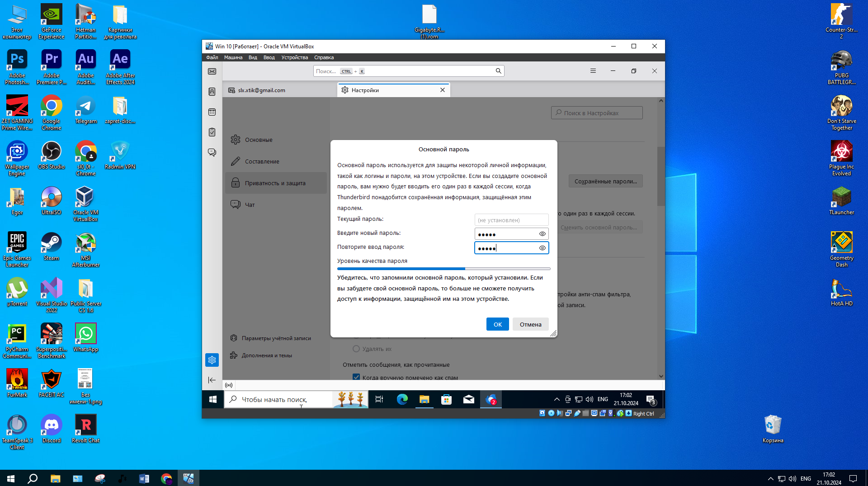Open Oracle VM VirtualBox desktop shortcut
The image size is (868, 486).
coord(85,203)
